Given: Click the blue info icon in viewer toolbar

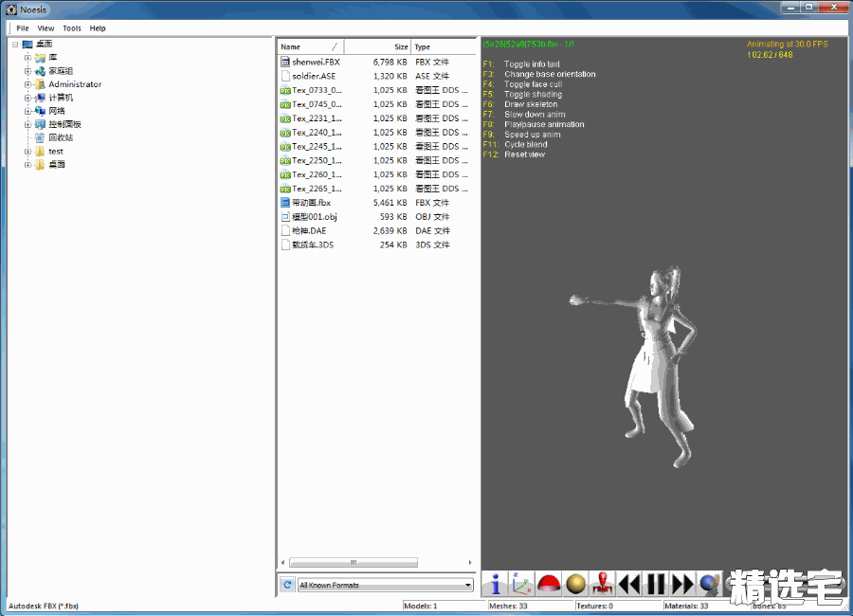Looking at the screenshot, I should click(x=496, y=584).
